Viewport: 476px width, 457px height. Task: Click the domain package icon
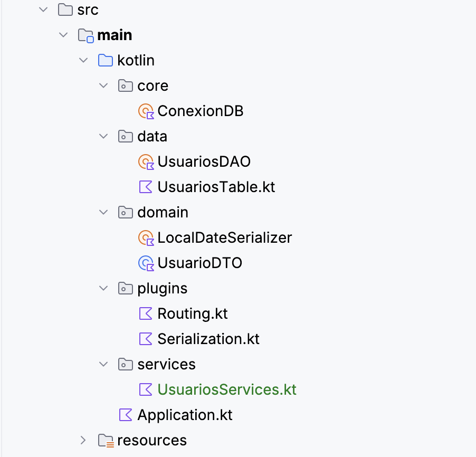pyautogui.click(x=126, y=212)
